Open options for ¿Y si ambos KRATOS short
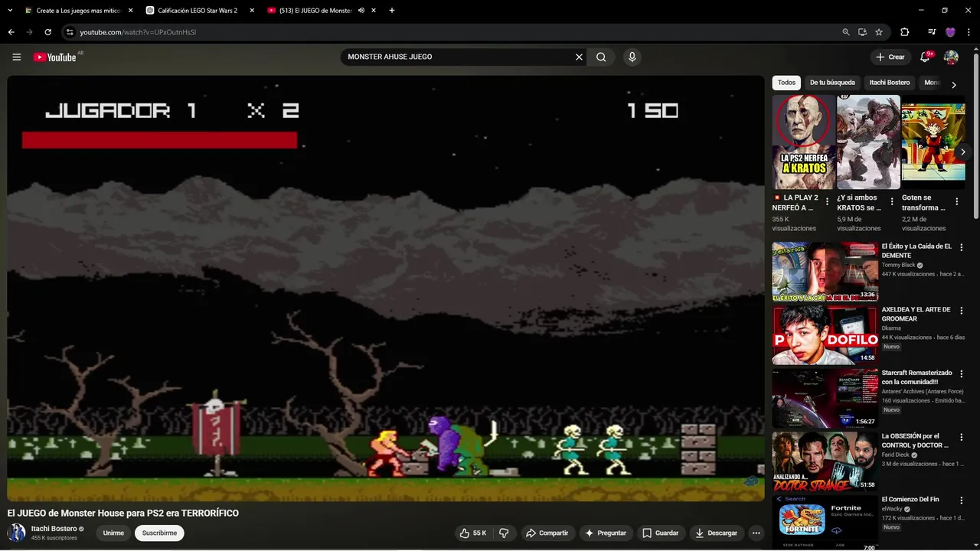 pyautogui.click(x=892, y=202)
